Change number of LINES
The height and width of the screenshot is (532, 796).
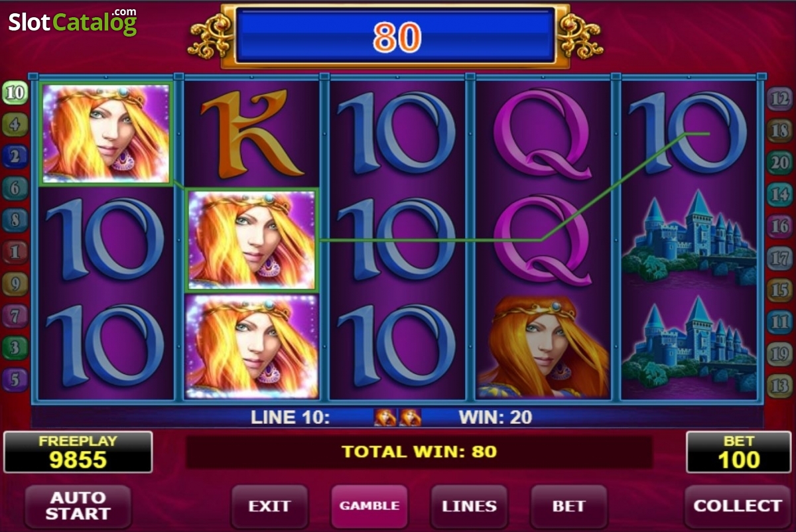[469, 506]
